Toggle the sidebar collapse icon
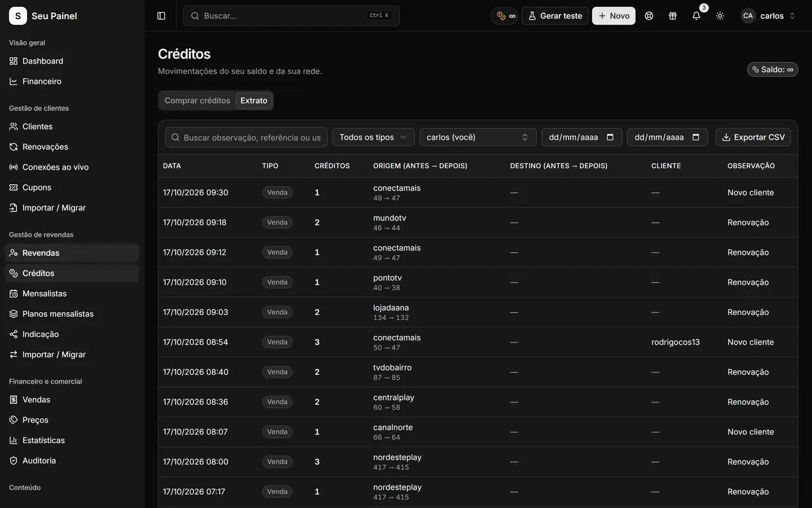Screen dimensions: 812x508 tap(161, 16)
